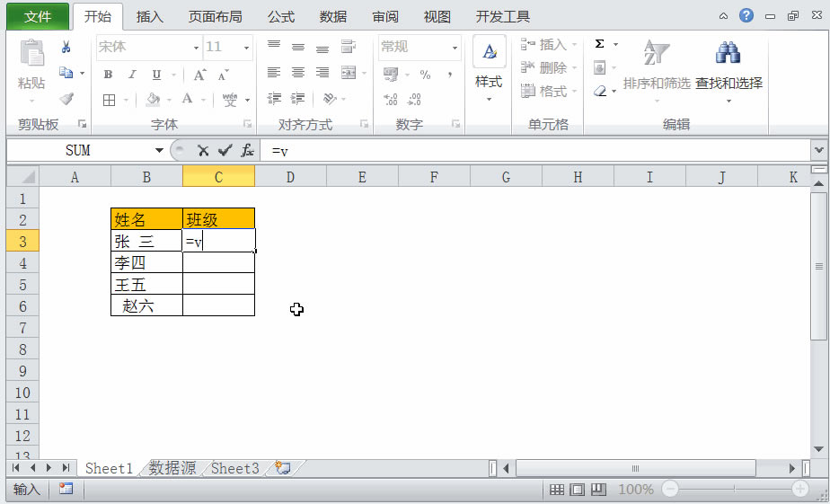Cancel formula entry with X icon
Image resolution: width=830 pixels, height=504 pixels.
click(x=203, y=151)
